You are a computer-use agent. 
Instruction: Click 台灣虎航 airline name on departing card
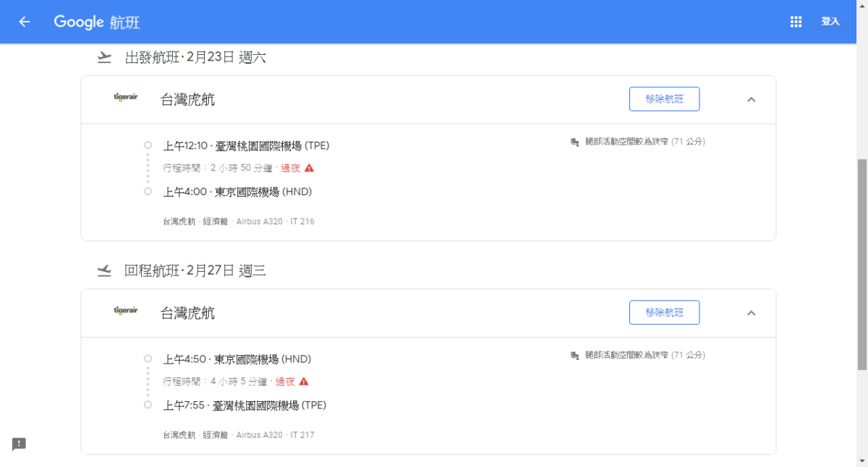[187, 100]
